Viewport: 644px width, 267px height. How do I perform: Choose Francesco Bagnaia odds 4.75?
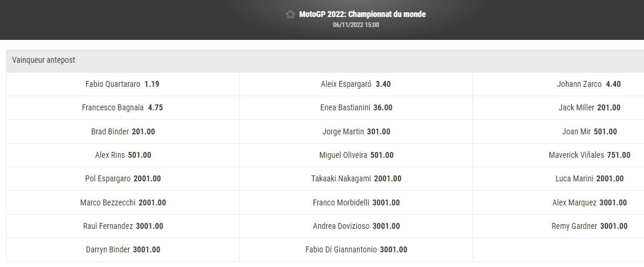point(122,108)
